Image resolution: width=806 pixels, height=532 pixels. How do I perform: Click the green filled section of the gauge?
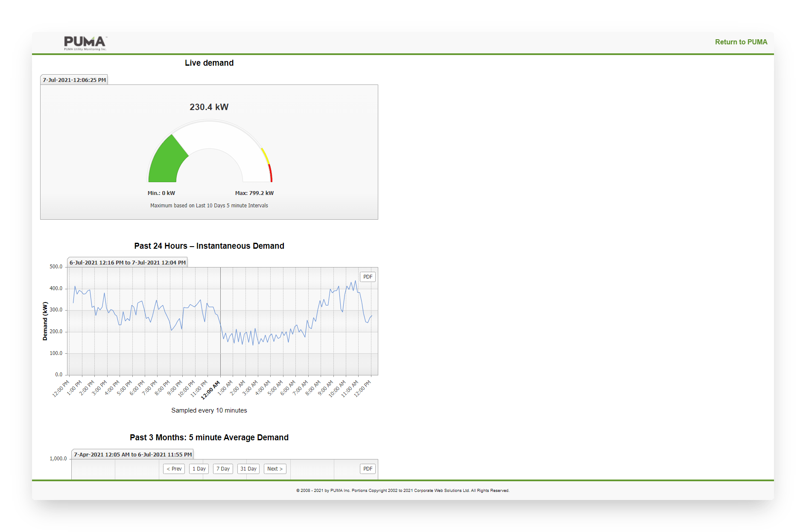pos(166,162)
